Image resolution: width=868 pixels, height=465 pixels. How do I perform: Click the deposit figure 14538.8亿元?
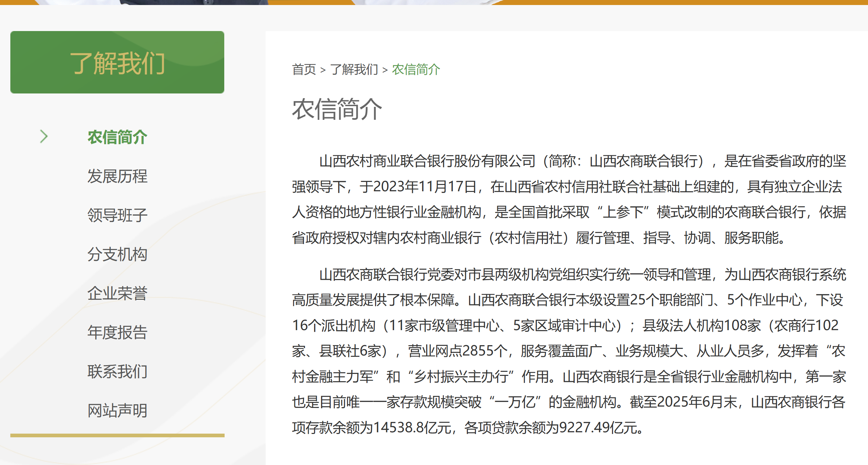[x=412, y=428]
